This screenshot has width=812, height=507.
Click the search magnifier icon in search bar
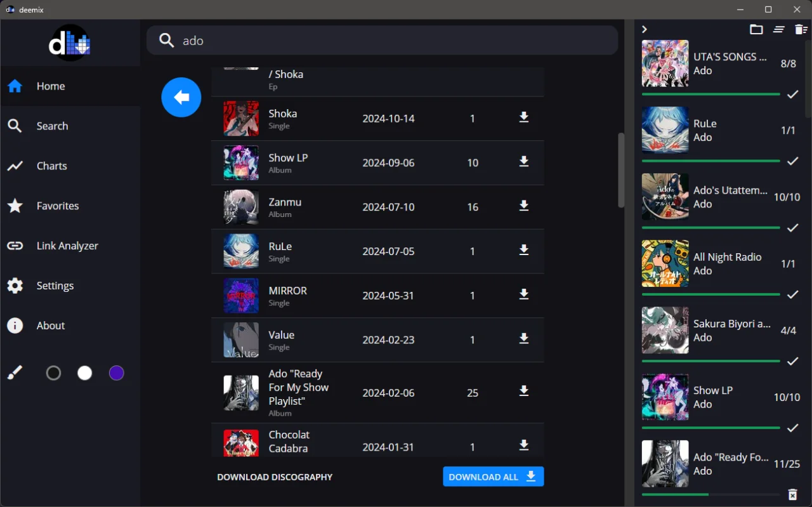click(x=167, y=41)
